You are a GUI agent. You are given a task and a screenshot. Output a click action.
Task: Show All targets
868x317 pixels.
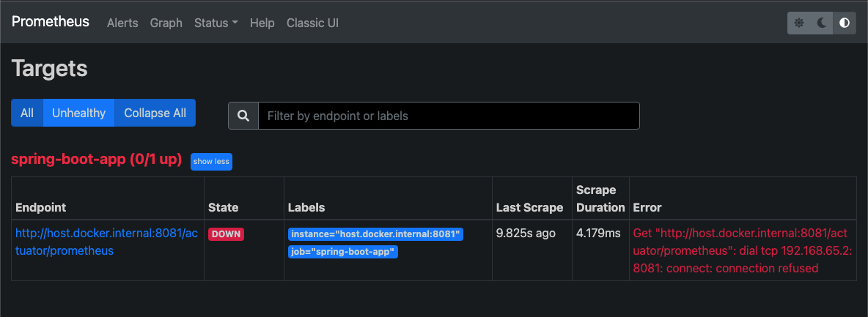pyautogui.click(x=27, y=113)
